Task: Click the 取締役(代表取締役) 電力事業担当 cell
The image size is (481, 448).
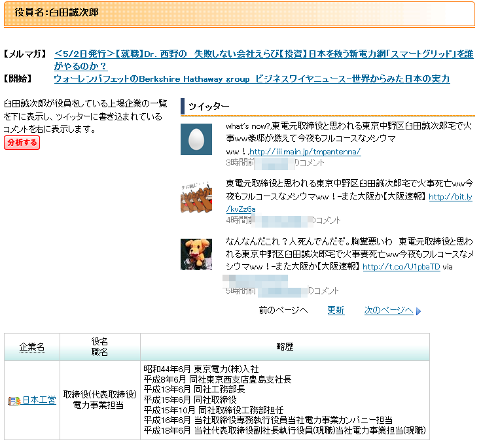Action: [99, 400]
